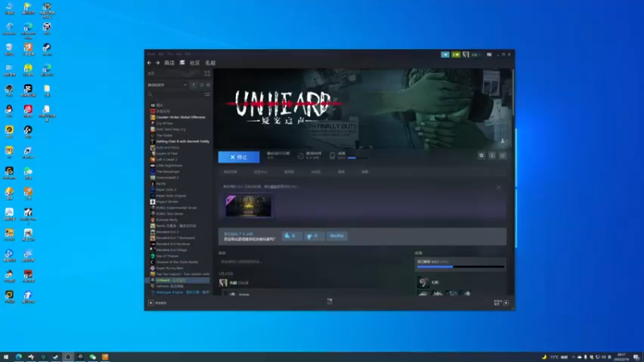Select Little Nightmares in library

click(x=169, y=166)
